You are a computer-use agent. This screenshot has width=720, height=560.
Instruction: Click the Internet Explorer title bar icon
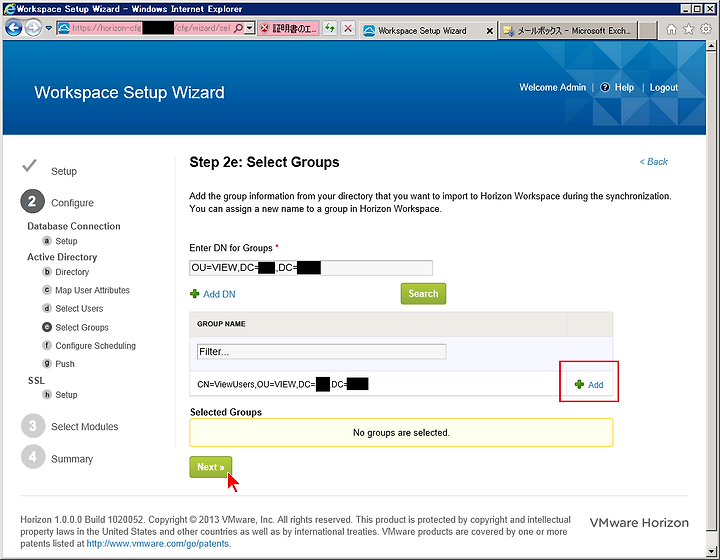9,9
